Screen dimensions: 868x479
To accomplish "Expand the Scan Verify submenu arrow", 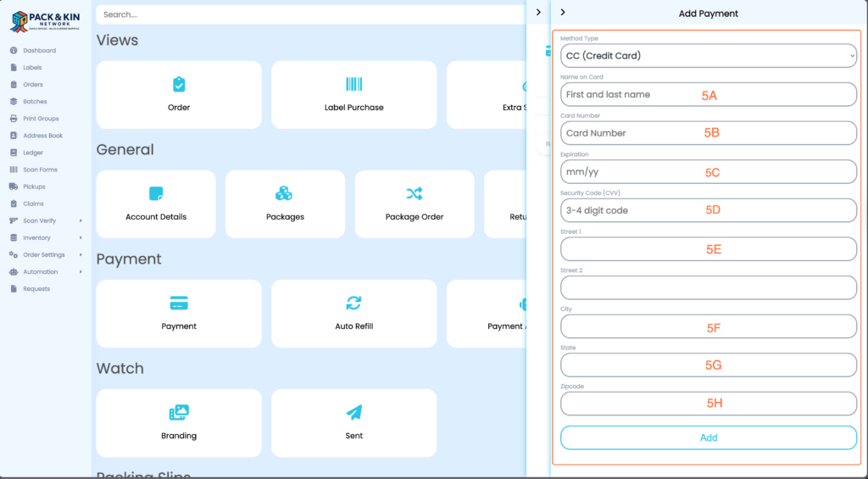I will point(81,221).
